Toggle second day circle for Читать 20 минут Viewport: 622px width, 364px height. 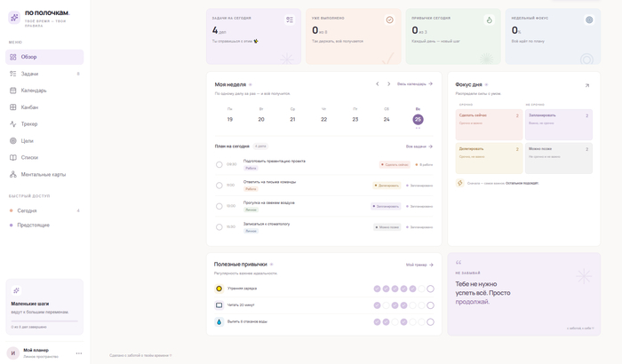[386, 305]
